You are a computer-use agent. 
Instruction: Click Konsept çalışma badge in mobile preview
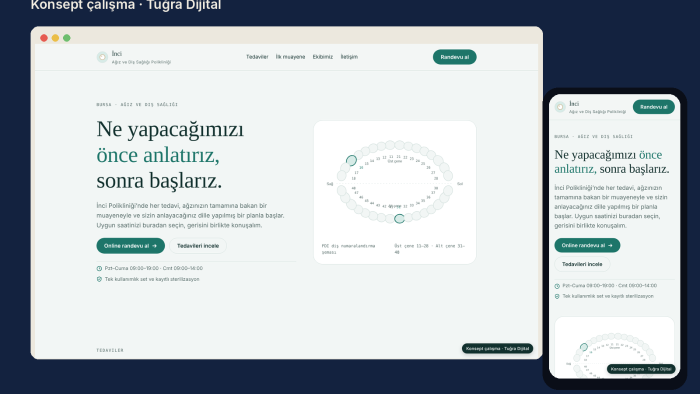point(641,369)
